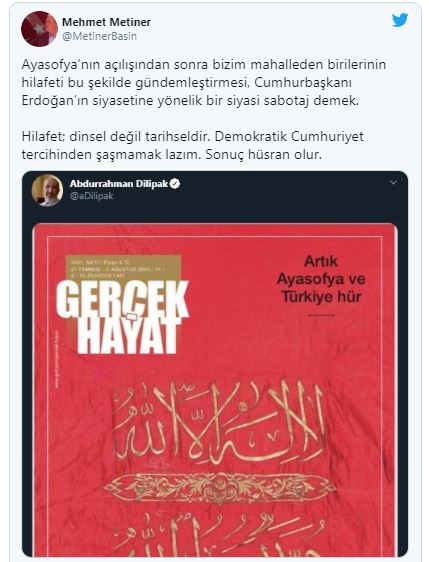Viewport: 429px width, 562px height.
Task: Click Abdurrahman Dilipak's verified badge
Action: pos(175,184)
